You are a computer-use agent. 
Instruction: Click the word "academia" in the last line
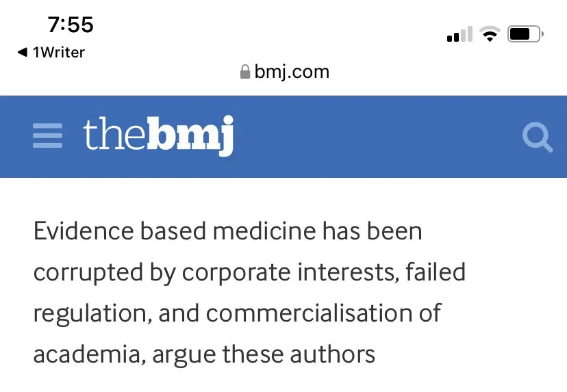point(89,354)
